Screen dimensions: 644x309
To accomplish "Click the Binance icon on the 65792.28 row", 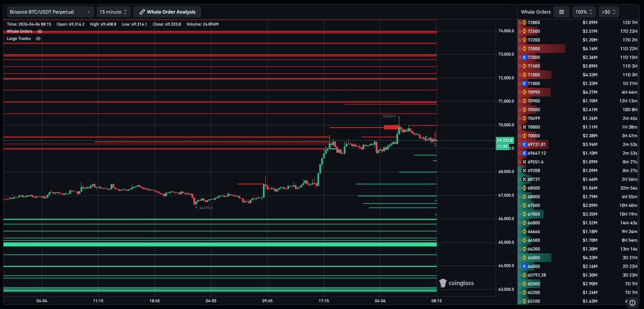I will [524, 275].
